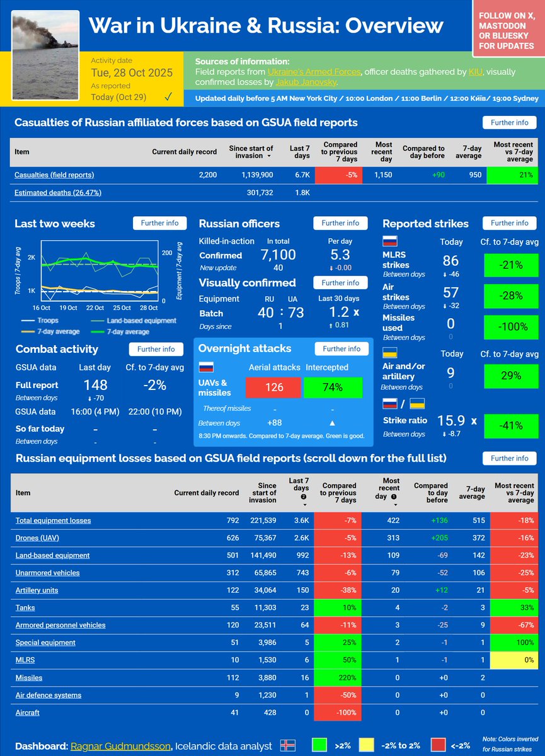The width and height of the screenshot is (545, 756).
Task: Open the sort arrow on Since start of invasion
Action: (x=270, y=156)
